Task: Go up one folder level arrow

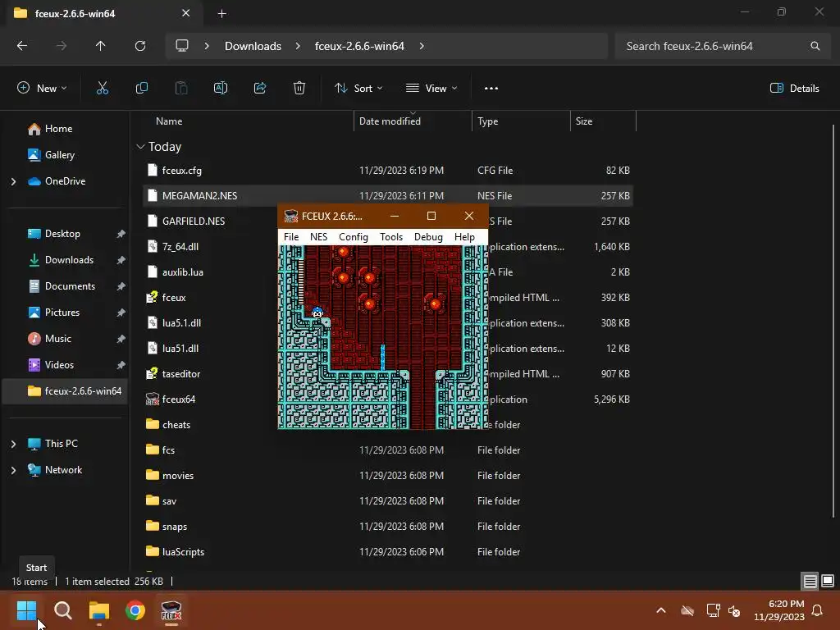Action: (x=100, y=46)
